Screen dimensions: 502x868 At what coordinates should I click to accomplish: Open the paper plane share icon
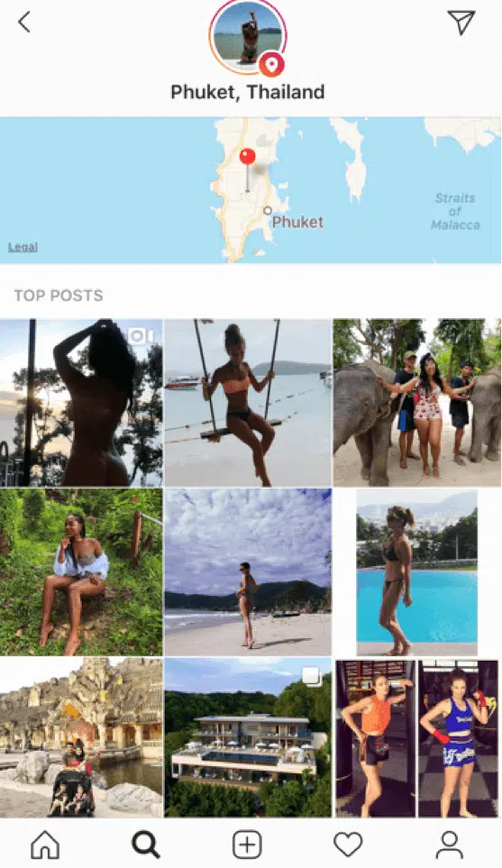(x=461, y=23)
